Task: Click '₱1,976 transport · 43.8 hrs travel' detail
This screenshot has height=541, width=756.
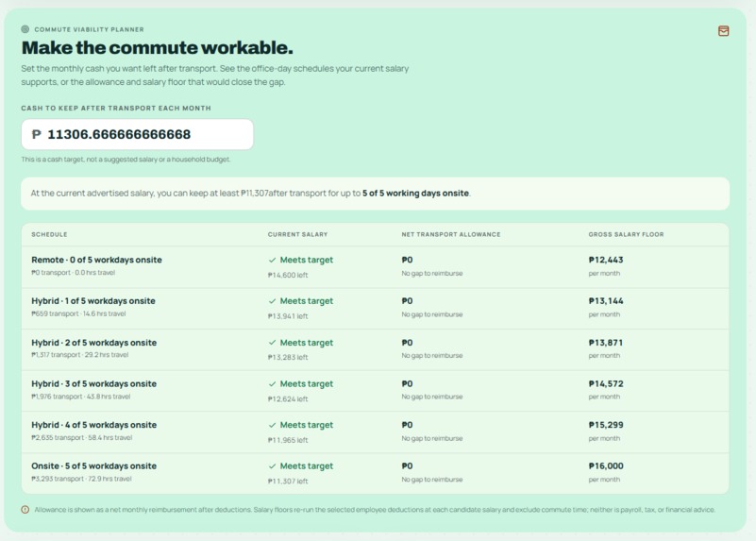Action: tap(81, 397)
